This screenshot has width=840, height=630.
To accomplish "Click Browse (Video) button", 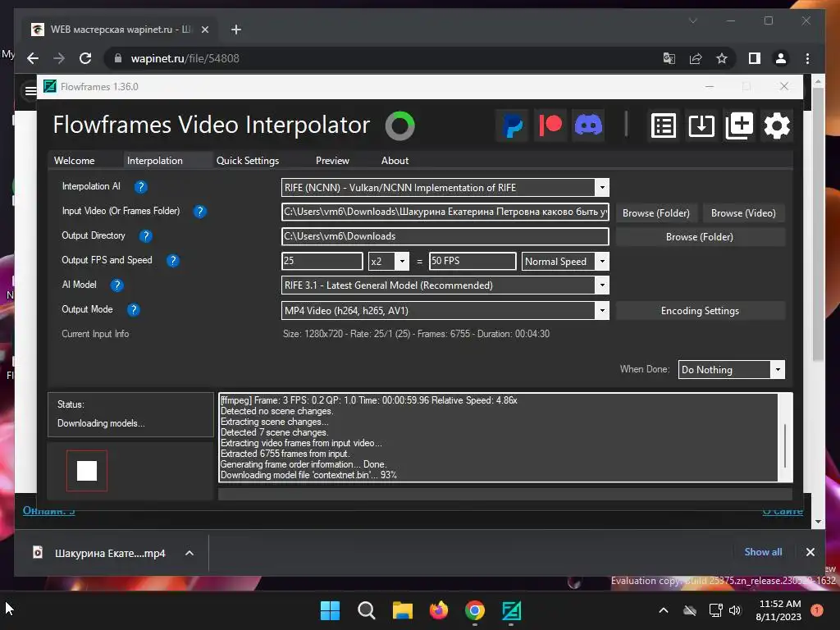I will [743, 213].
